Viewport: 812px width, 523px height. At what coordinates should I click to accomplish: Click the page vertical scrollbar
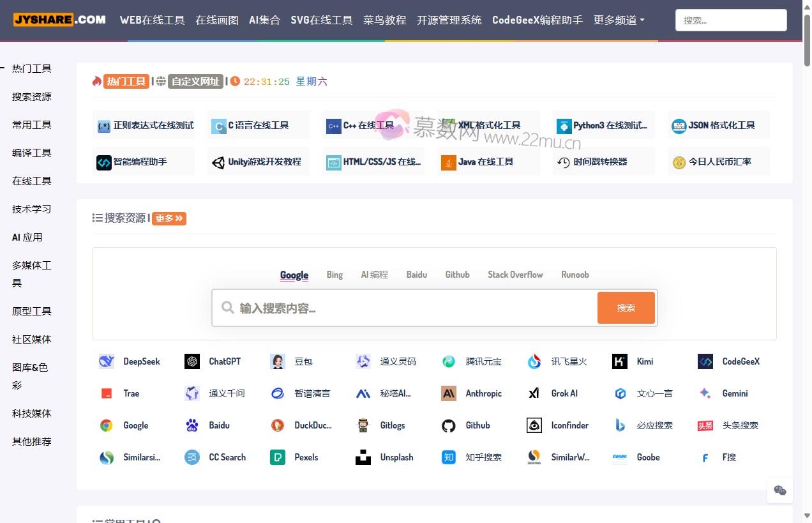[807, 255]
